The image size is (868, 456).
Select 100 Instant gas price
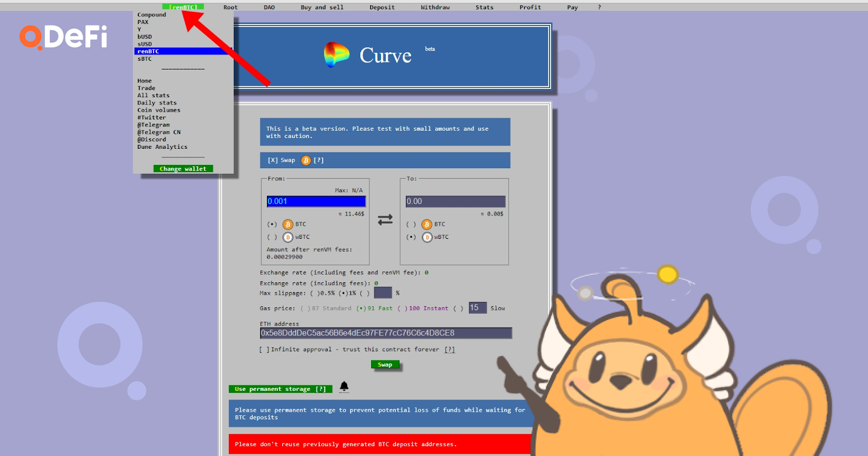click(x=403, y=308)
